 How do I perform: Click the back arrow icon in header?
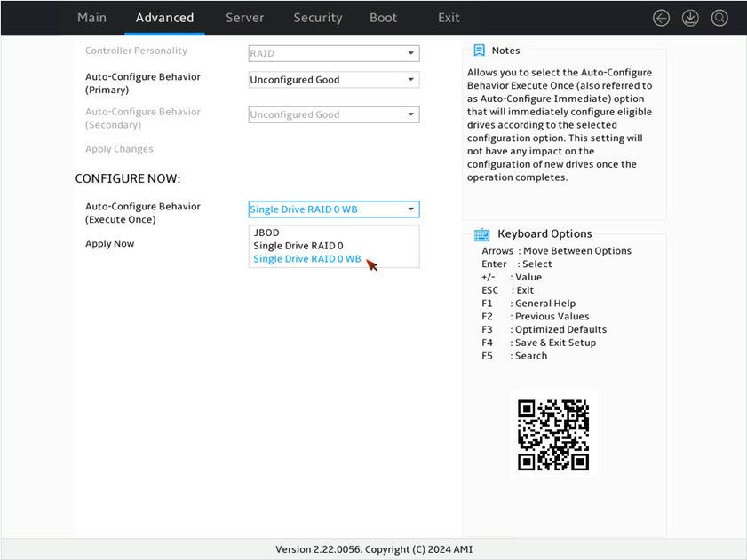tap(661, 18)
